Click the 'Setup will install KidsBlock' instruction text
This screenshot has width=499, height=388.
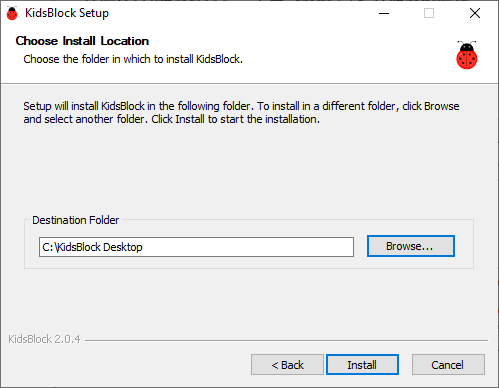coord(241,112)
